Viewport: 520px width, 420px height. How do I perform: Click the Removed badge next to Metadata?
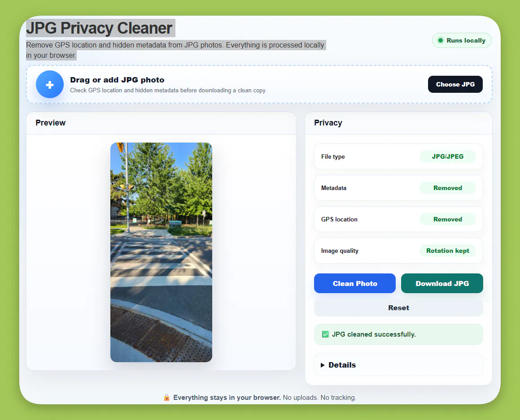coord(447,188)
